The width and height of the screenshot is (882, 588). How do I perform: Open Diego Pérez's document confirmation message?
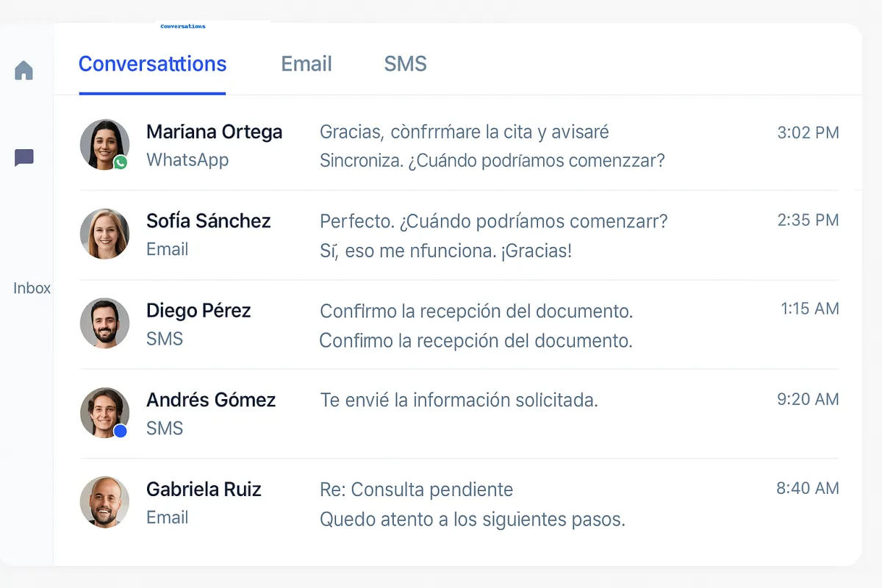476,312
